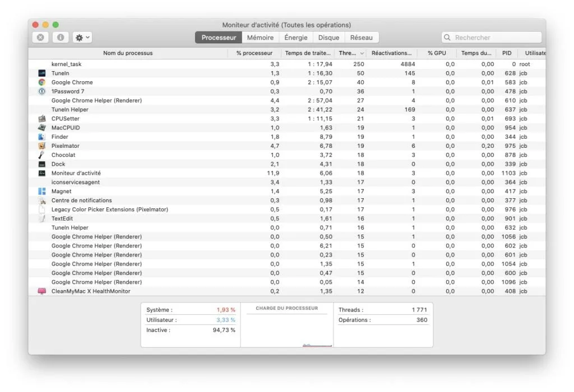Click the stop process toolbar icon
574x392 pixels.
40,38
